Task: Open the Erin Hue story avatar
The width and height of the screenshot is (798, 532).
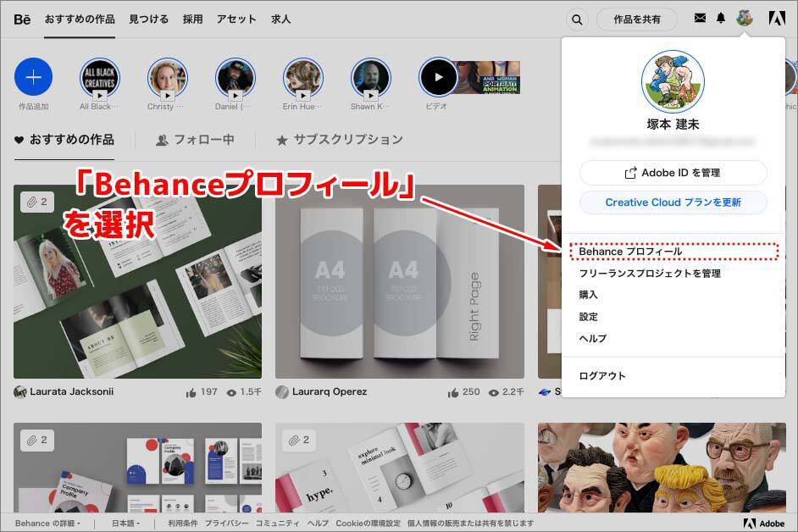Action: pos(302,78)
